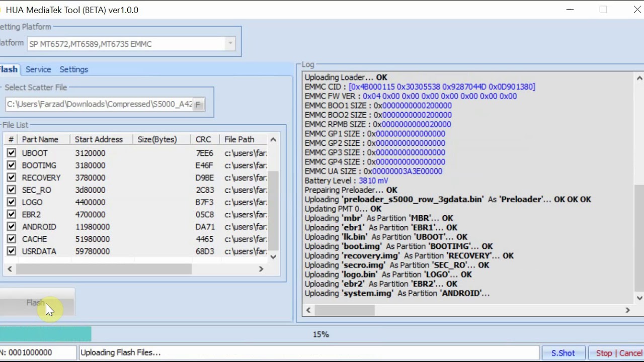Click the 'system.img' upload log line
This screenshot has height=362, width=644.
[397, 293]
